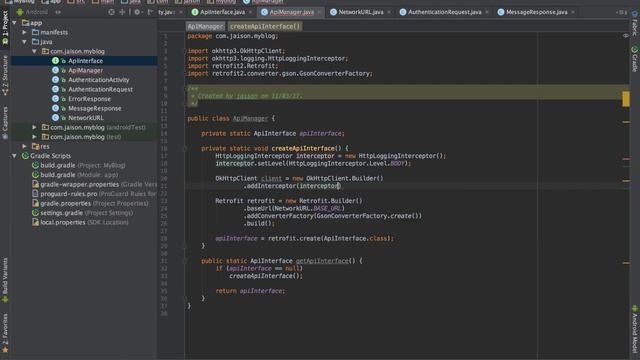This screenshot has width=640, height=360.
Task: Toggle the Build Variants tool window
Action: (5, 280)
